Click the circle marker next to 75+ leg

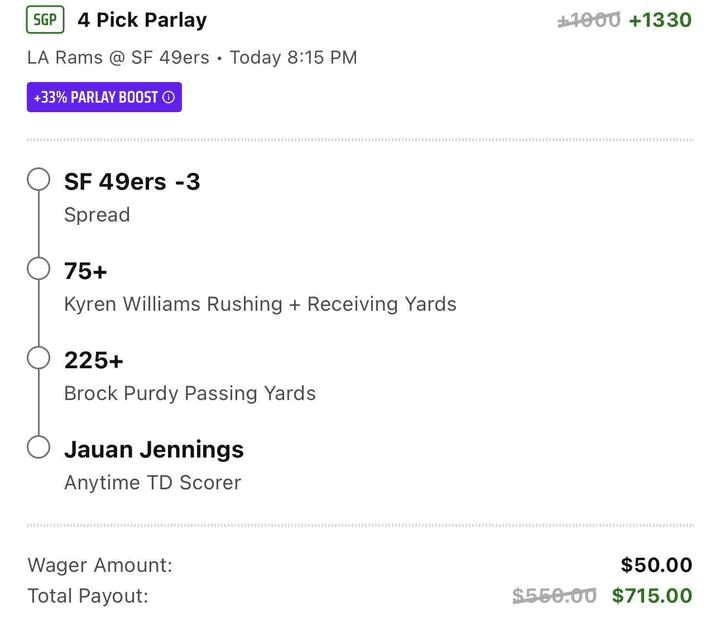coord(39,269)
